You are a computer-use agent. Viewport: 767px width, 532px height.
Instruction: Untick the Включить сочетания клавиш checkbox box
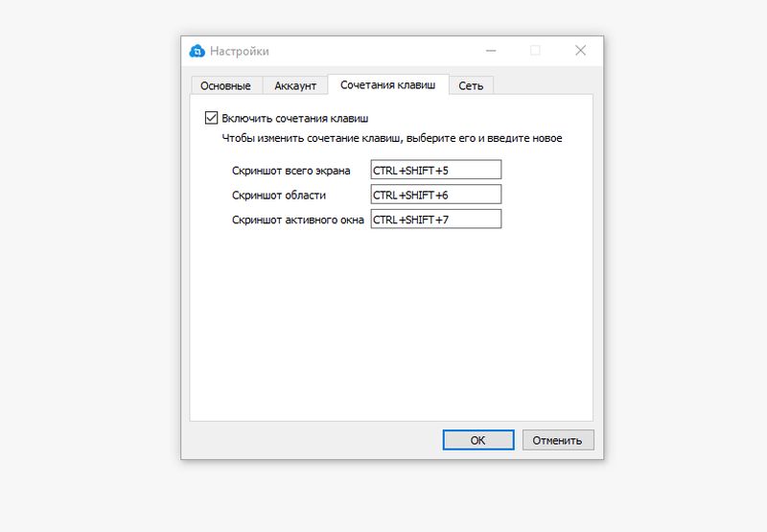pos(211,119)
